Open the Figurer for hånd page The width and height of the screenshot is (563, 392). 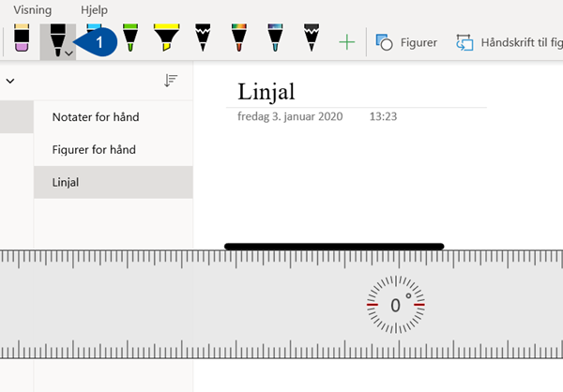[114, 149]
